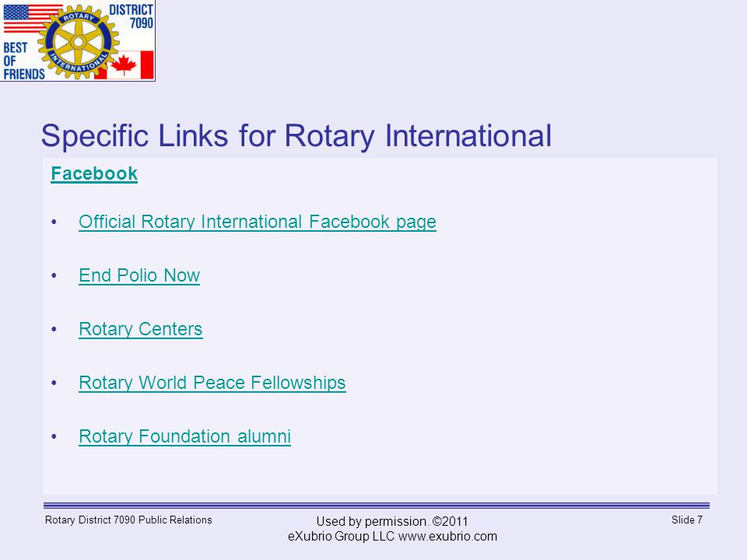Visit Rotary World Peace Fellowships link
The image size is (747, 560).
coord(212,383)
